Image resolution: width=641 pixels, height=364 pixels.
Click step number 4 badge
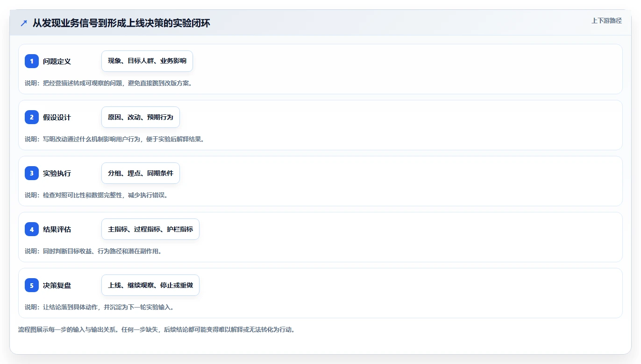[x=32, y=229]
